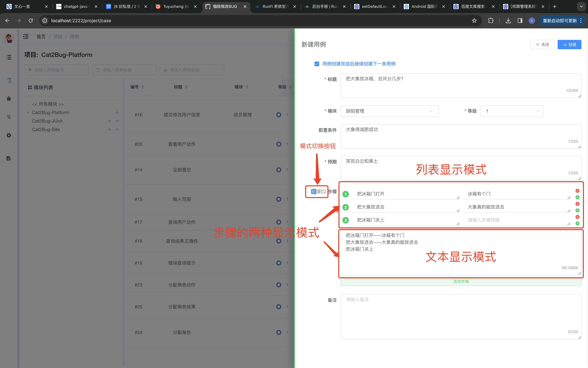Switch to setDefaultLoc browser tab
This screenshot has width=588, height=368.
pos(374,7)
